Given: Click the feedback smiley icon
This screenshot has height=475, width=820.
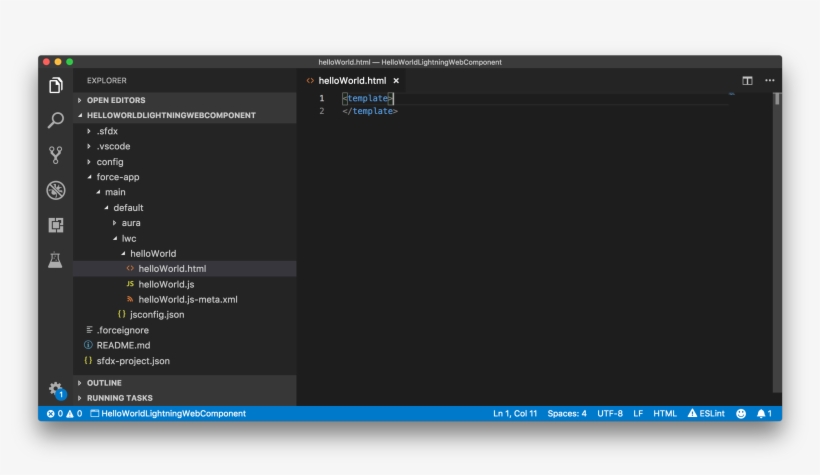Looking at the screenshot, I should coord(741,413).
